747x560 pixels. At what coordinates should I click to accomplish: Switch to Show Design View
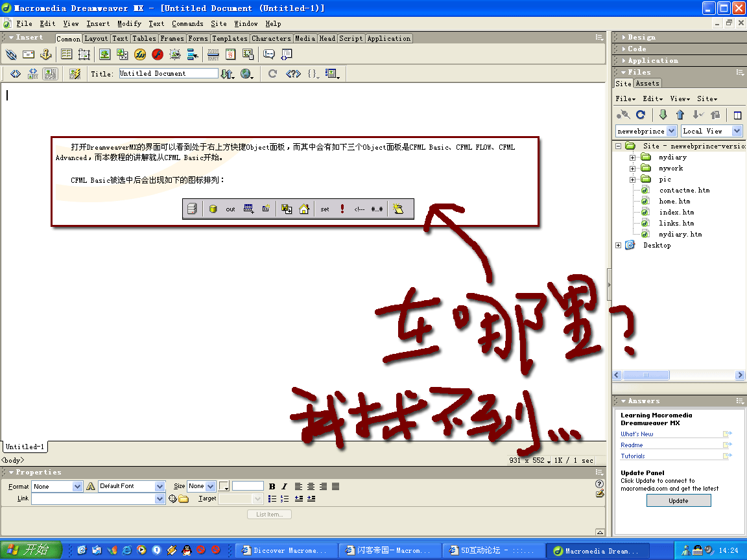click(50, 74)
